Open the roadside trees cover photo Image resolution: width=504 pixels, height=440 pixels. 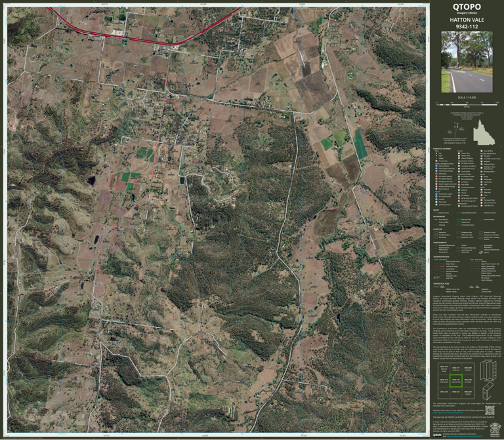[x=467, y=62]
